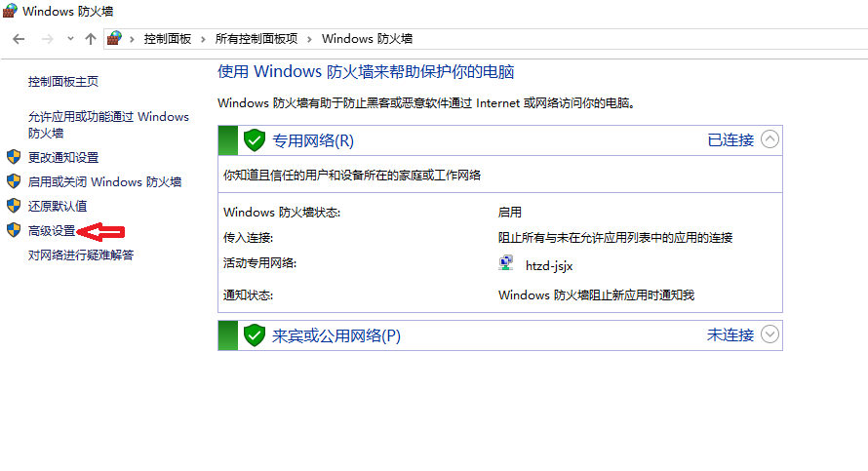Click the Back navigation arrow
This screenshot has width=868, height=471.
19,39
